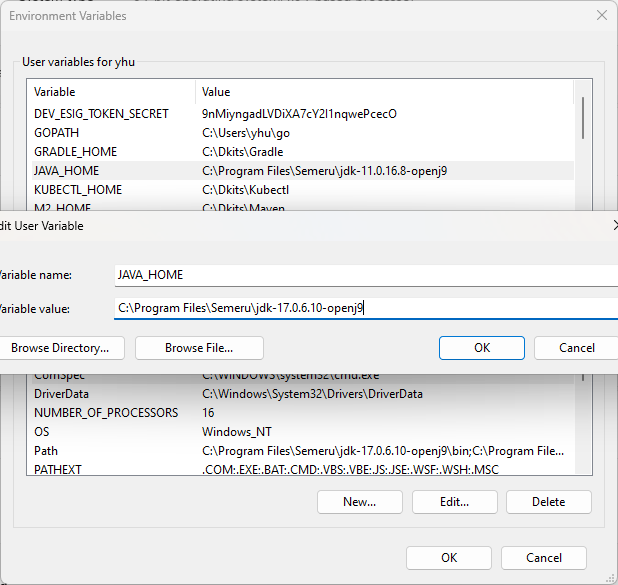618x585 pixels.
Task: Click the 9nMiyngadLVDiXA7cY2l1nqwePcecO value
Action: point(299,114)
